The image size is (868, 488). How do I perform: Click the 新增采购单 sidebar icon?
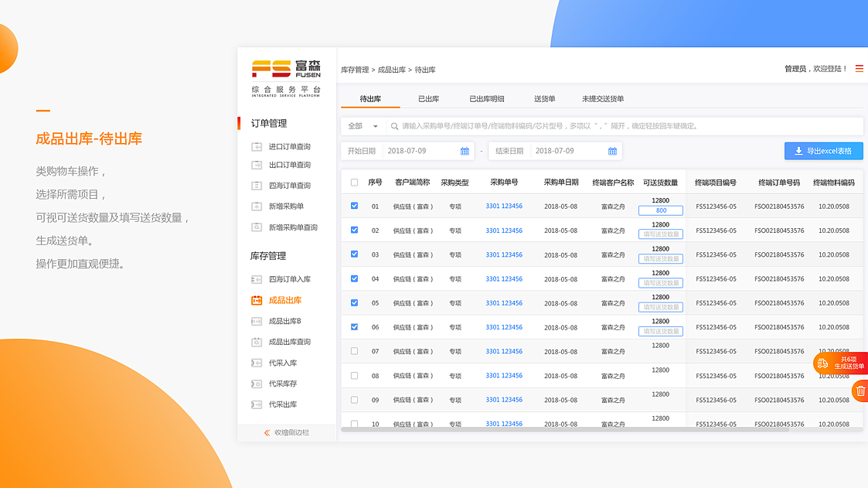coord(257,206)
